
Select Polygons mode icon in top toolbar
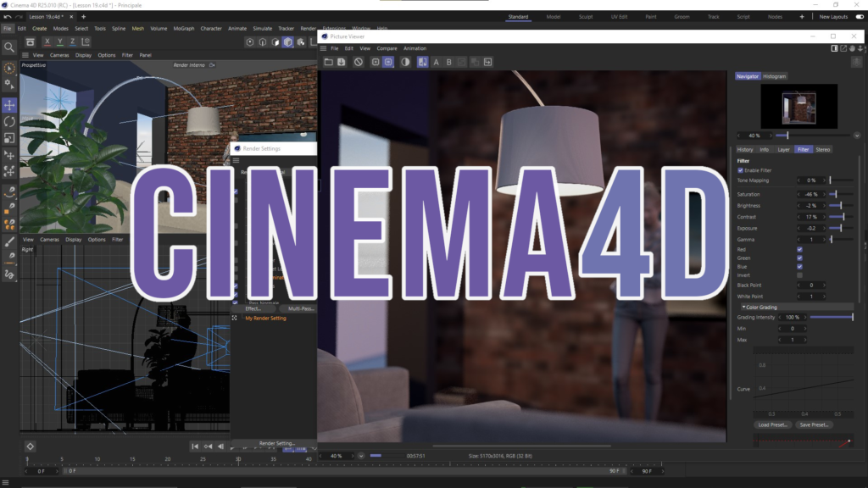click(x=275, y=42)
